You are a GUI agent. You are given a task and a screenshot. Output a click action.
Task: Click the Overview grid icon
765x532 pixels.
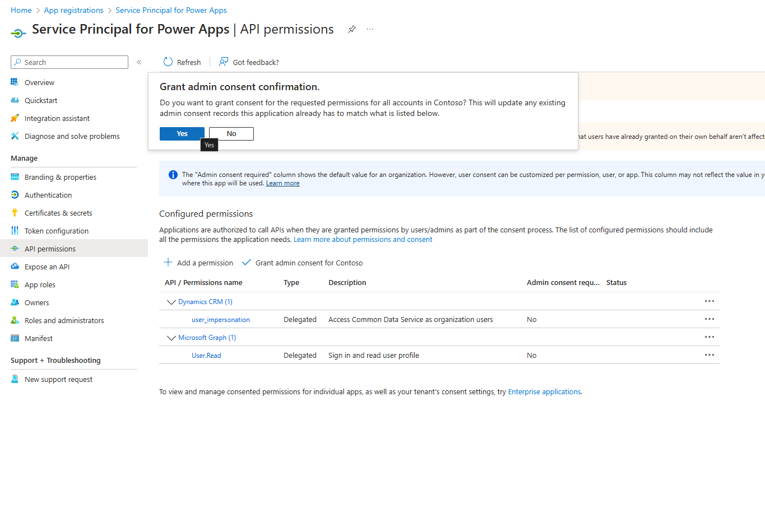coord(15,82)
